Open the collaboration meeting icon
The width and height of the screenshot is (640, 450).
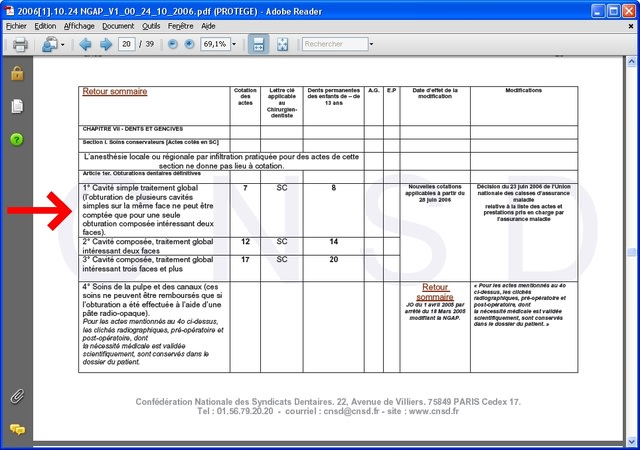[x=50, y=44]
